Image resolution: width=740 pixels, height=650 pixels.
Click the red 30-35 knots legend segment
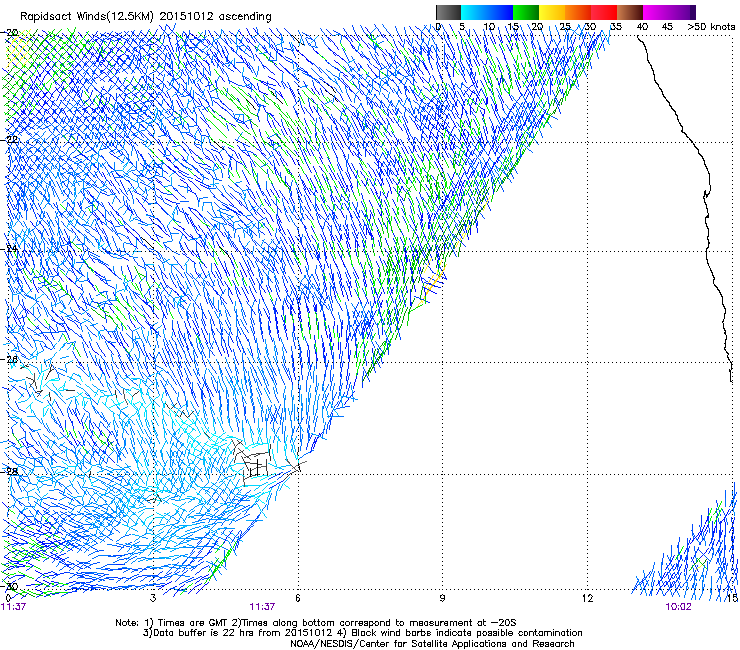(x=604, y=12)
